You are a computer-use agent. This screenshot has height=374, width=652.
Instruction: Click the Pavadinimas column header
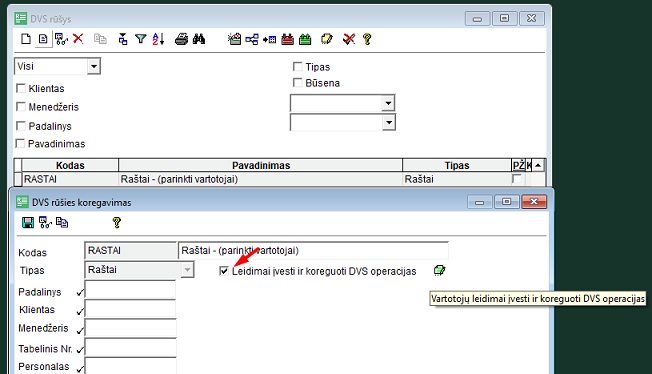(x=261, y=165)
